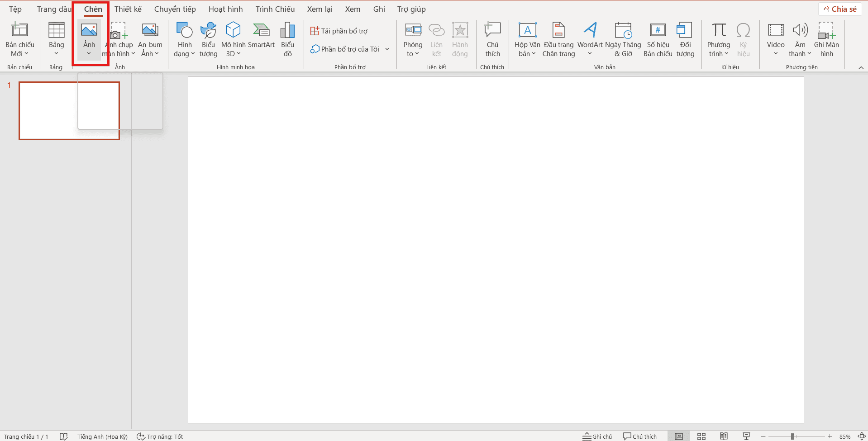Expand the Hình dạng shapes dropdown
The height and width of the screenshot is (441, 868).
(184, 49)
